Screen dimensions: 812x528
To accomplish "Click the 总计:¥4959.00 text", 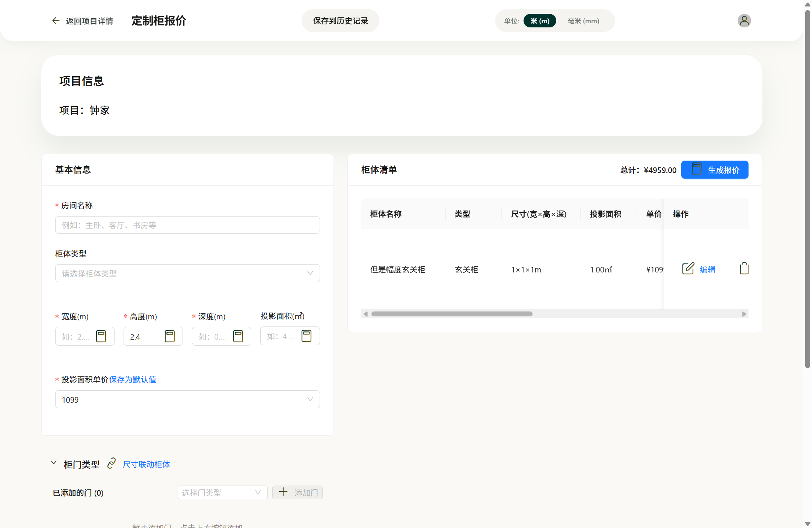I will tap(648, 170).
